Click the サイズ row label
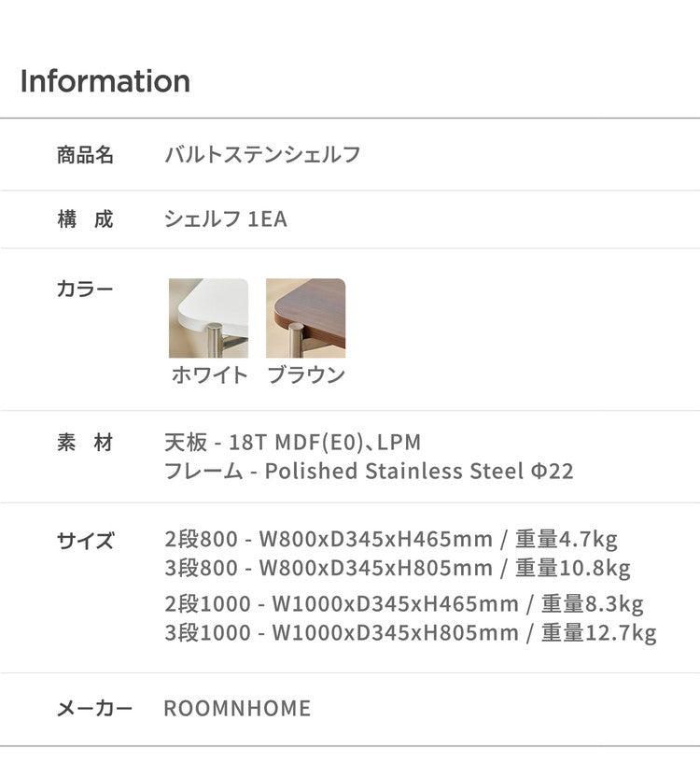The image size is (700, 777). pos(85,540)
